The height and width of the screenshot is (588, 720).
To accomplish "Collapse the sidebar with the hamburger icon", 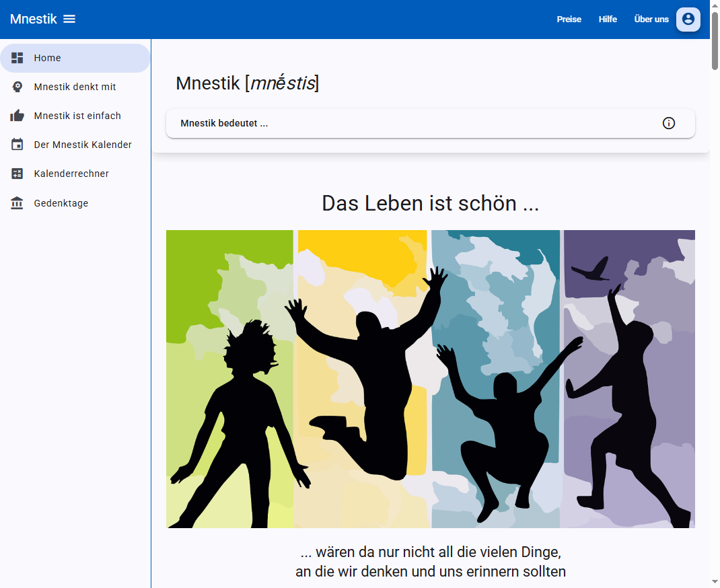I will 69,19.
